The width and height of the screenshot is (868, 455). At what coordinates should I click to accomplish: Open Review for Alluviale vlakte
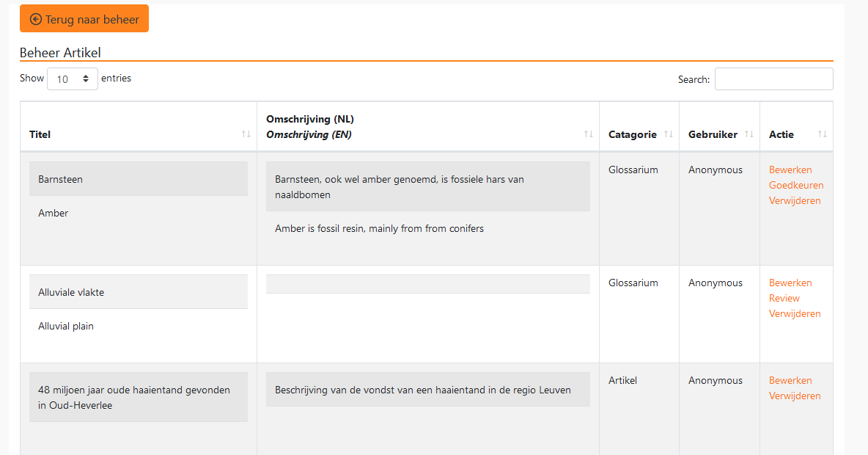pos(784,298)
